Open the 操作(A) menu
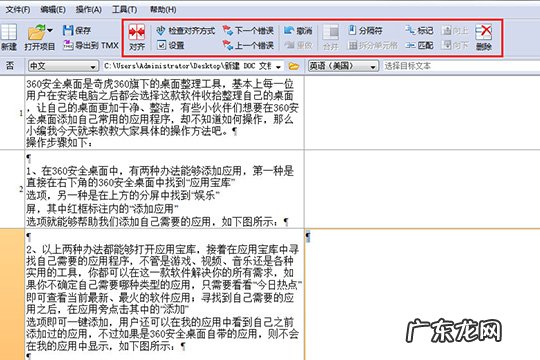 [x=89, y=9]
